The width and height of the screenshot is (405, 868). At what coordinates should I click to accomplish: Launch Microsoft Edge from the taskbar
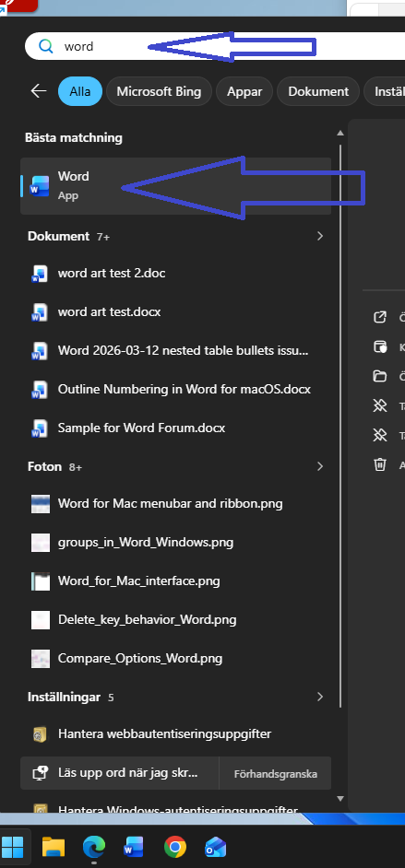(93, 848)
